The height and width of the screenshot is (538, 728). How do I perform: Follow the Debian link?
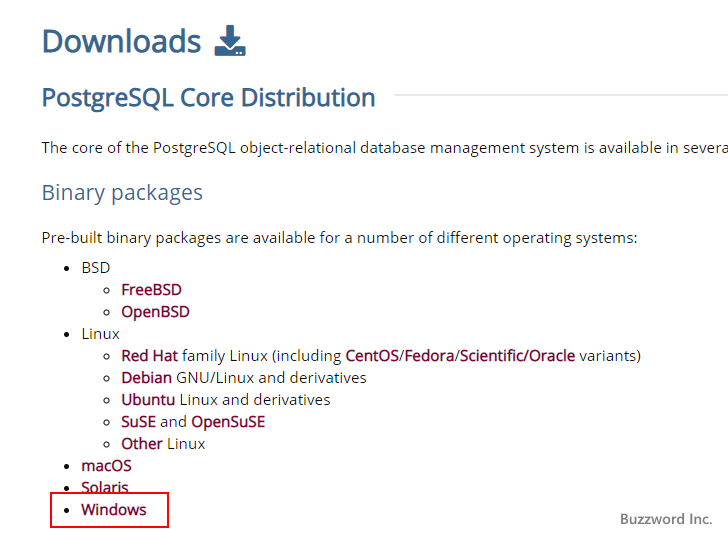click(x=147, y=378)
